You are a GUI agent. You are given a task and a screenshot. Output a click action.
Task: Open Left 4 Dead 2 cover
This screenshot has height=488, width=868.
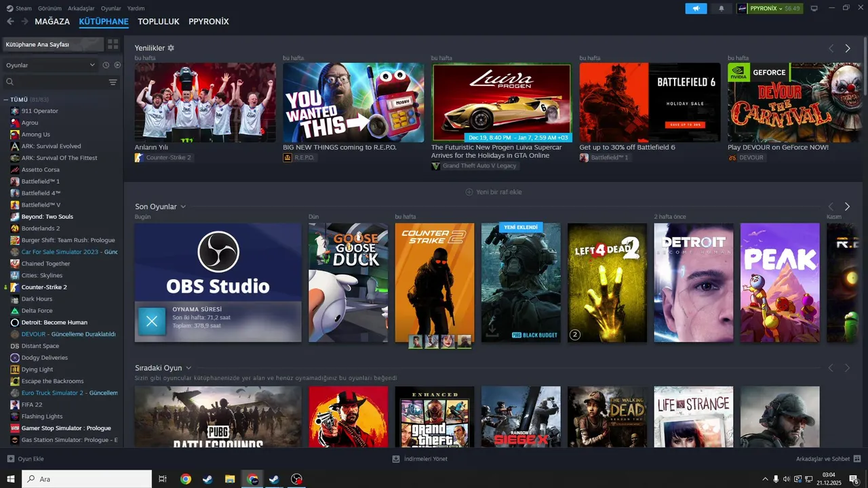(x=607, y=283)
